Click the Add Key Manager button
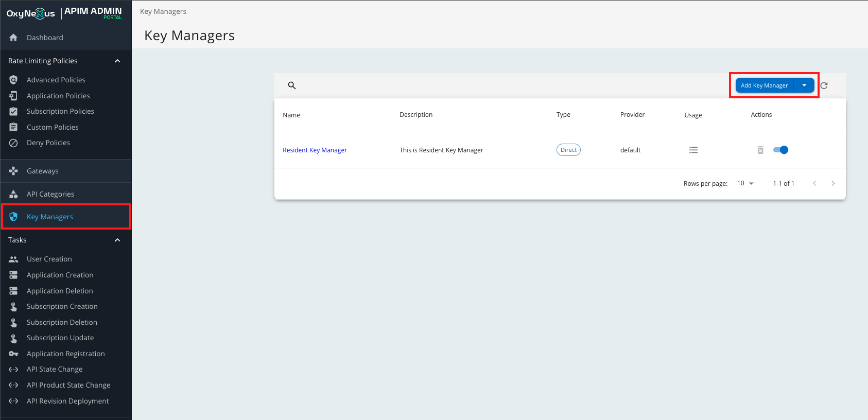 tap(765, 85)
